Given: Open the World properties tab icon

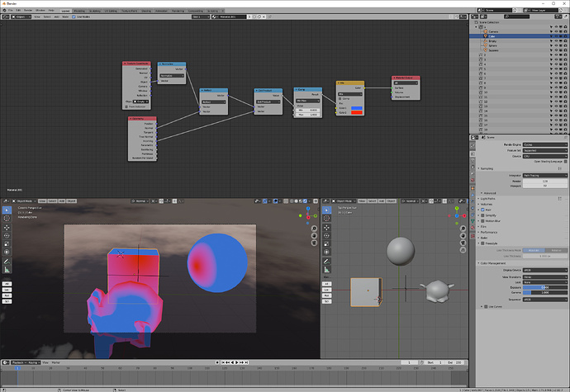Looking at the screenshot, I should click(473, 180).
